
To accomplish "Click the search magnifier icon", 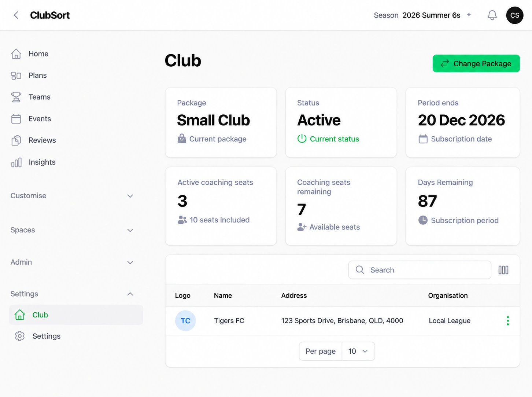I will coord(360,270).
